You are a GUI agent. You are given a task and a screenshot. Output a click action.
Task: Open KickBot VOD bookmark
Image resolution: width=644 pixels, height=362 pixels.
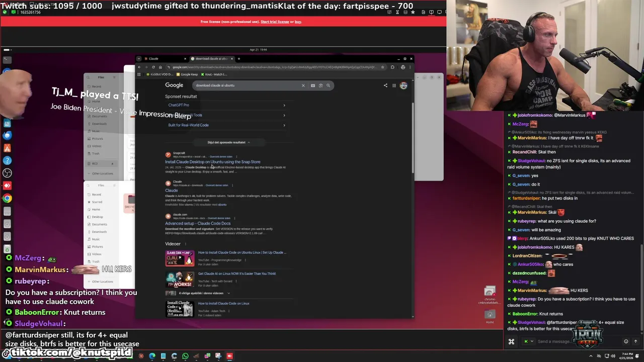click(159, 74)
